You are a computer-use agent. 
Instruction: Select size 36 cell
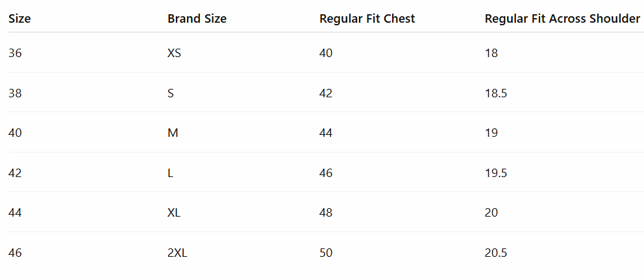tap(15, 53)
